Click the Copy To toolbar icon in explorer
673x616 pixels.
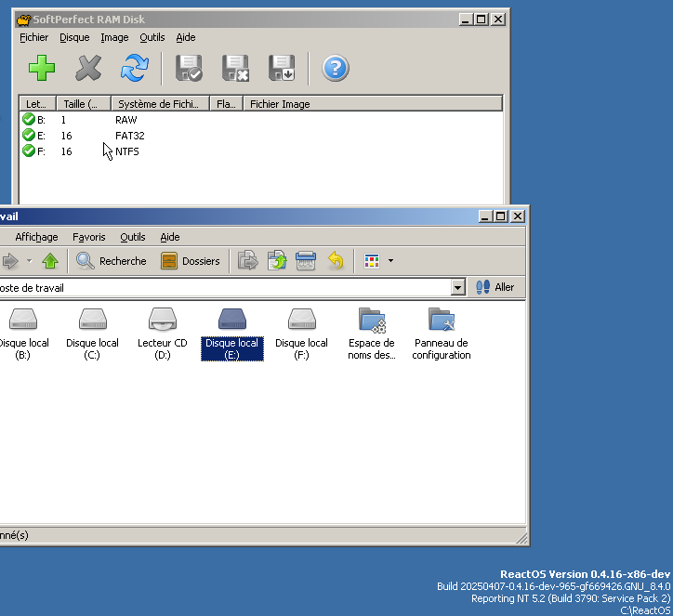point(277,261)
